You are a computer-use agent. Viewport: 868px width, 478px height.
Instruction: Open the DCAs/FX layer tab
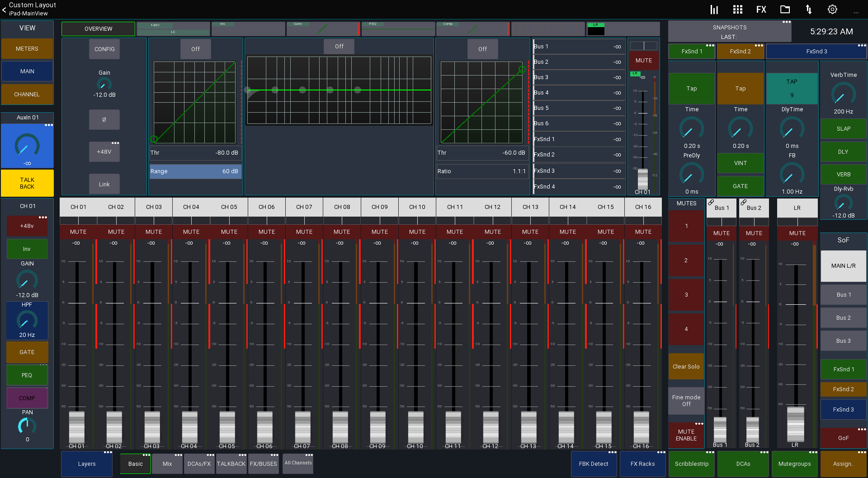[x=199, y=464]
